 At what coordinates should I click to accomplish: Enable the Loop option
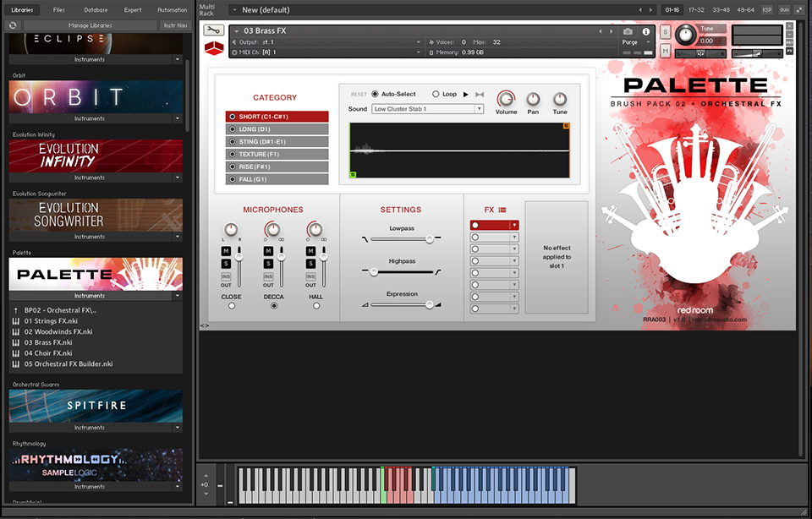tap(436, 94)
